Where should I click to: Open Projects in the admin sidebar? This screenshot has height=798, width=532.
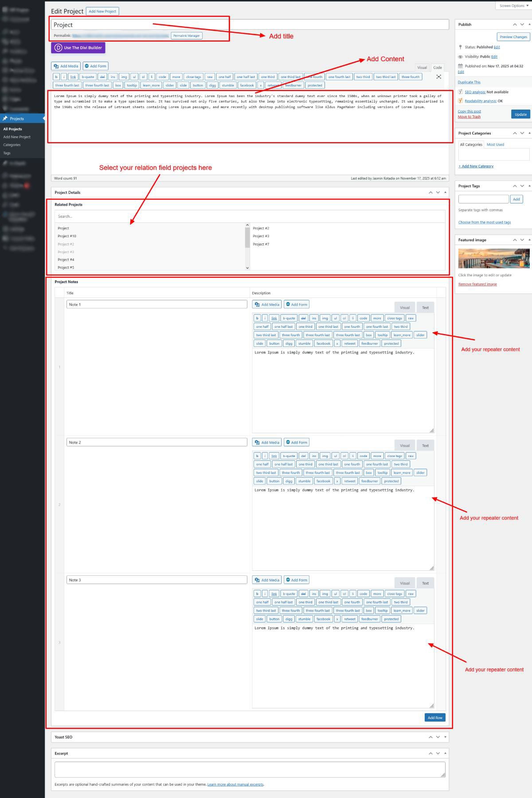(17, 118)
